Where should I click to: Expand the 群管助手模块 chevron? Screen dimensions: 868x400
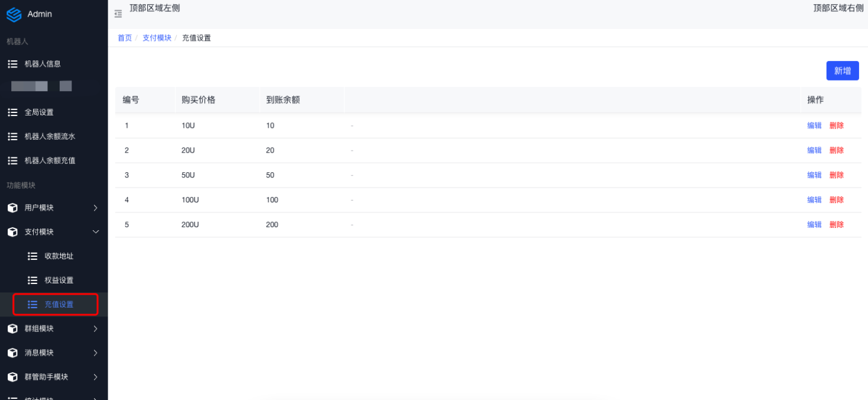[96, 378]
